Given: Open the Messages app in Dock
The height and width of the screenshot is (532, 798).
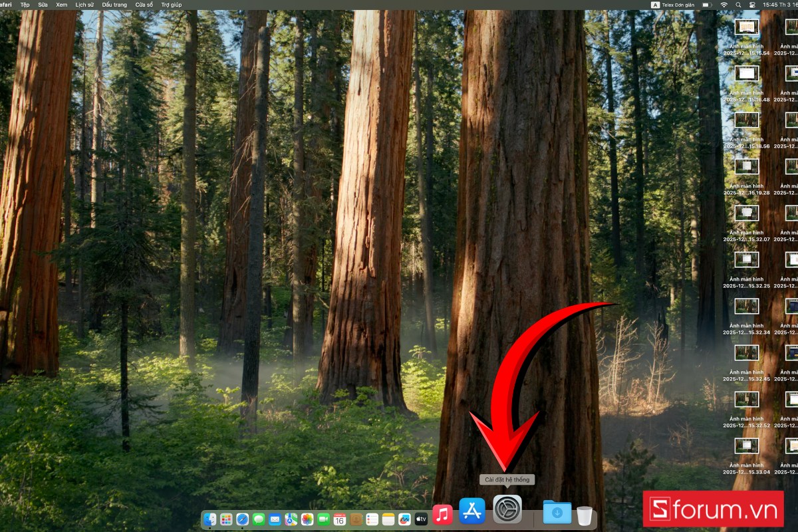Looking at the screenshot, I should pyautogui.click(x=259, y=519).
